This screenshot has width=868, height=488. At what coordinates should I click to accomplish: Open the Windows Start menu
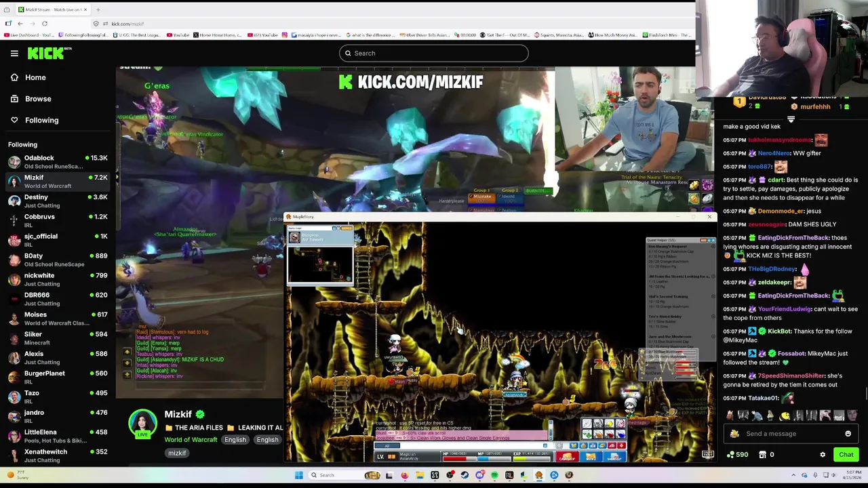299,475
